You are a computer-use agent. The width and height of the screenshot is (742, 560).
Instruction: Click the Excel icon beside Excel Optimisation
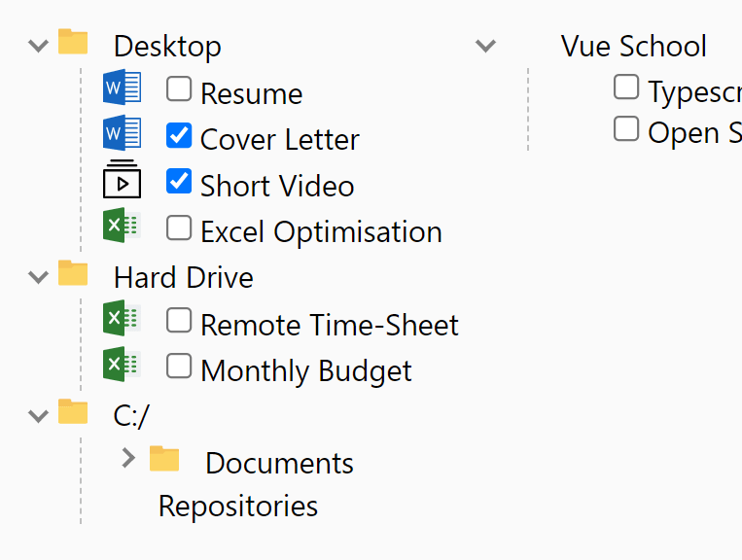tap(123, 227)
